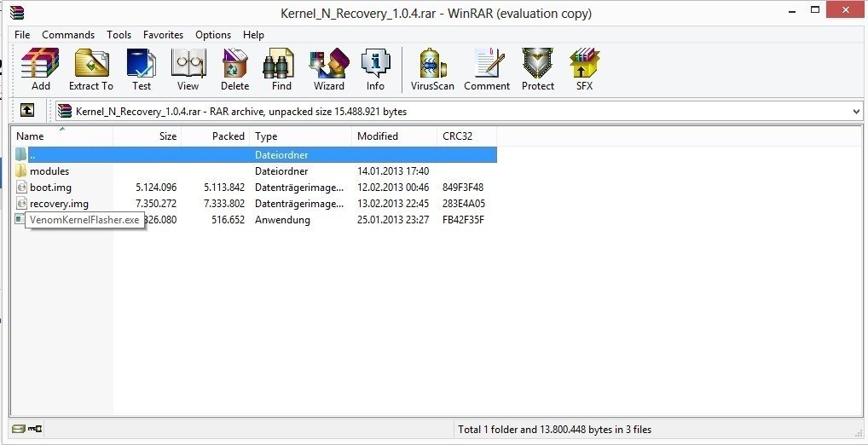Open the Commands menu

pos(68,35)
